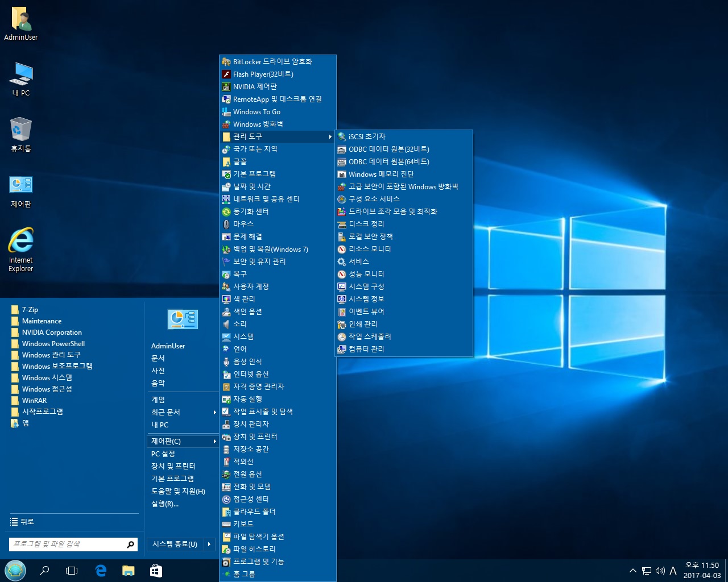728x582 pixels.
Task: Open 네트워크 및 공유 센터
Action: (x=278, y=199)
